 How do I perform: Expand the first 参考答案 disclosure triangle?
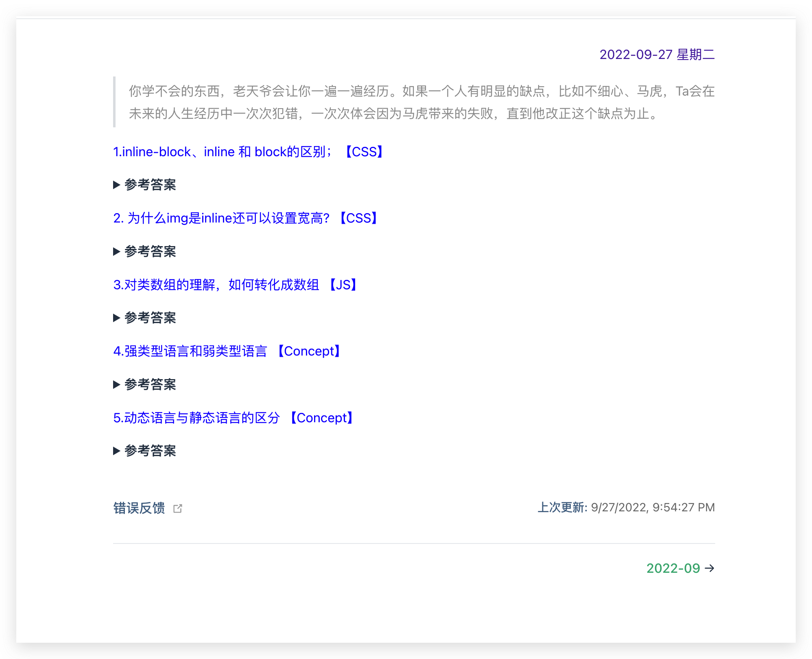117,185
